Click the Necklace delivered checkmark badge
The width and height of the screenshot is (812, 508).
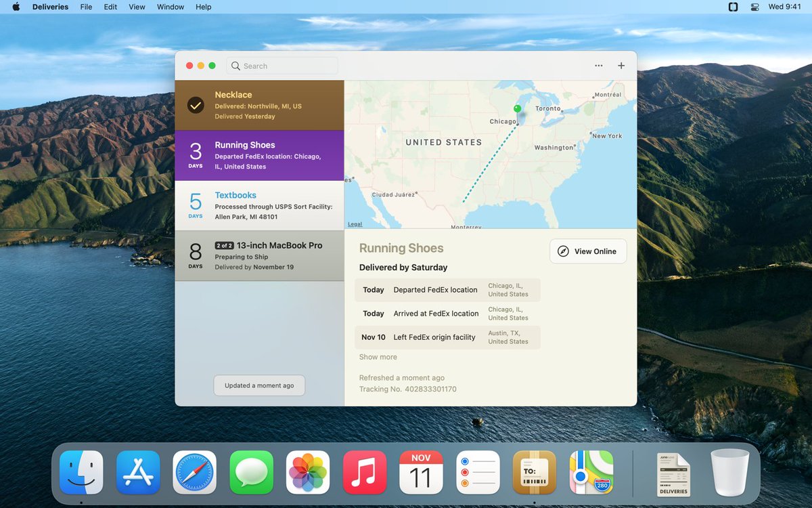coord(196,105)
